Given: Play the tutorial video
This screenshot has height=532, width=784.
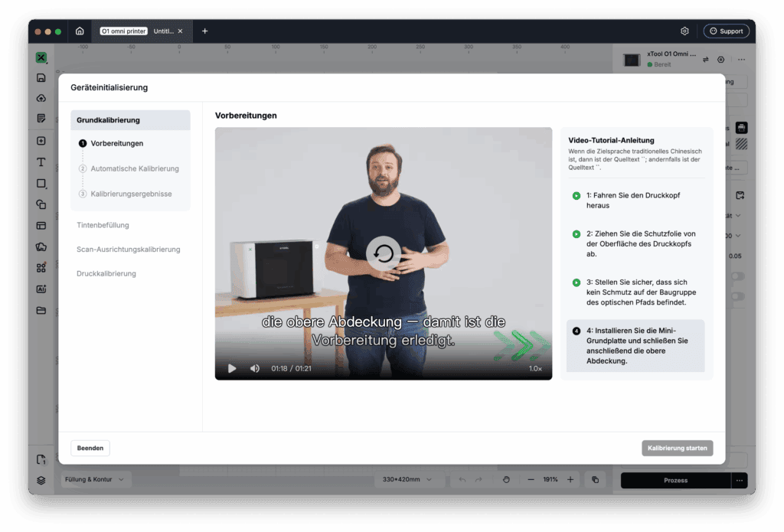Looking at the screenshot, I should pyautogui.click(x=232, y=368).
